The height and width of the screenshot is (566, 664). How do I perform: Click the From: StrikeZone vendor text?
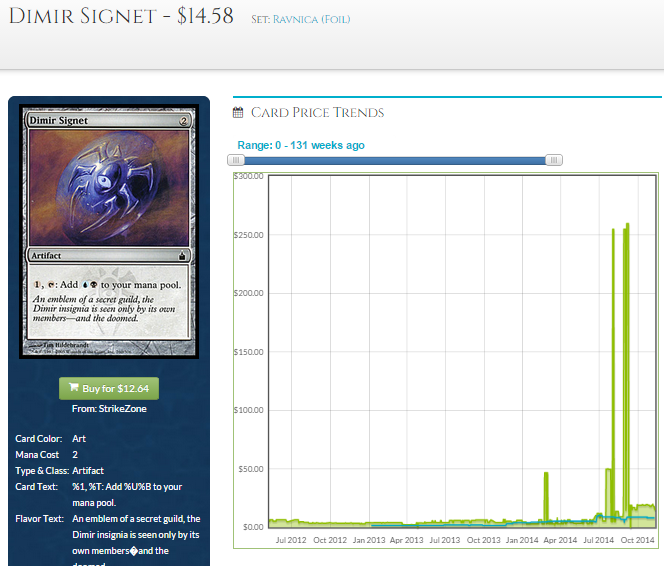109,409
